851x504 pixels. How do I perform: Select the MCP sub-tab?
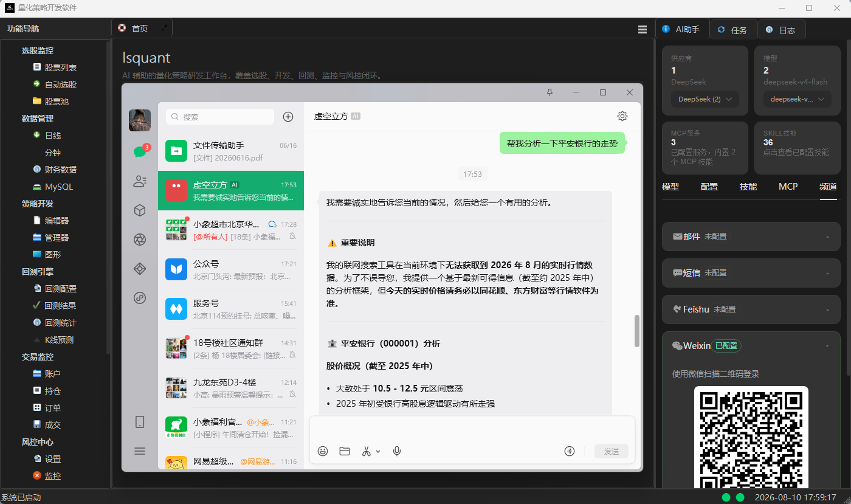(x=788, y=187)
